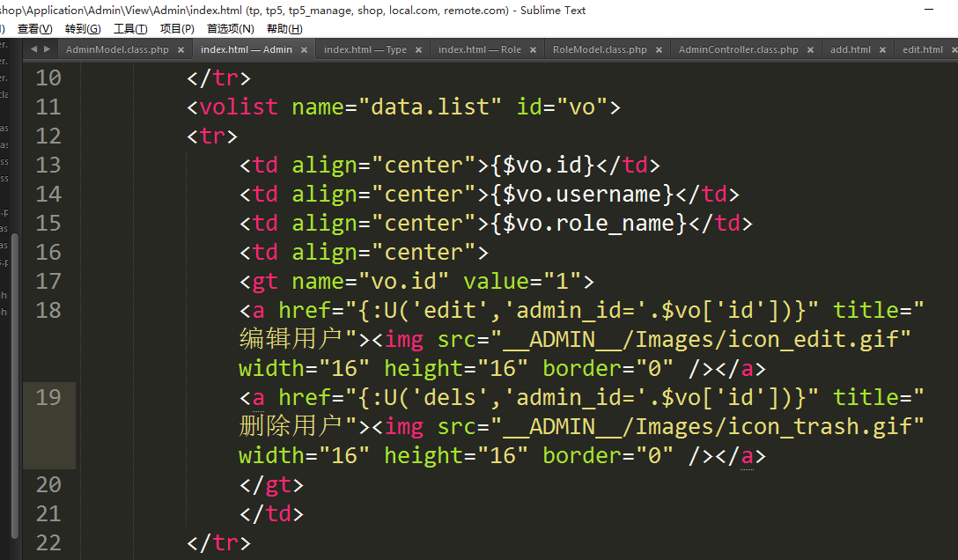
Task: Switch to the AdminController.class.php tab
Action: click(x=738, y=50)
